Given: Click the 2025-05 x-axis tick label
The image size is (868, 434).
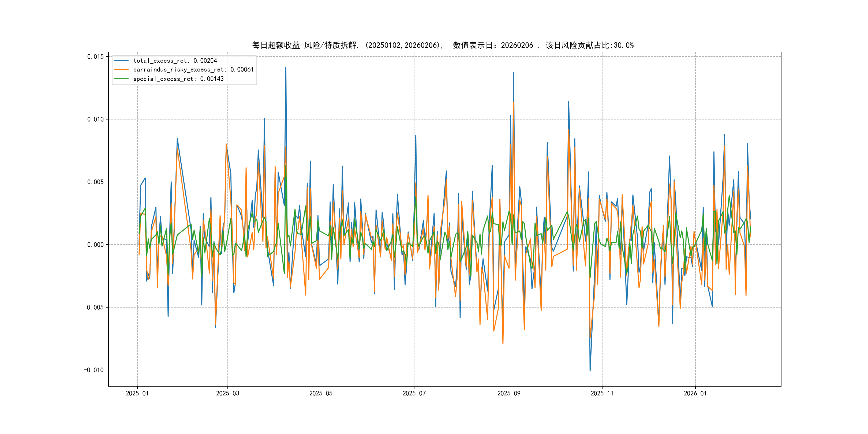Looking at the screenshot, I should coord(321,393).
